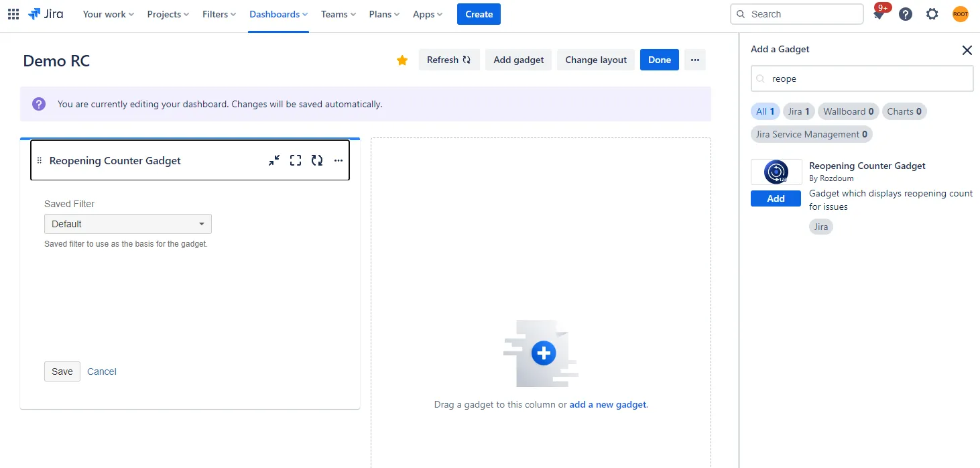The width and height of the screenshot is (980, 468).
Task: Focus the top Search field
Action: [797, 14]
